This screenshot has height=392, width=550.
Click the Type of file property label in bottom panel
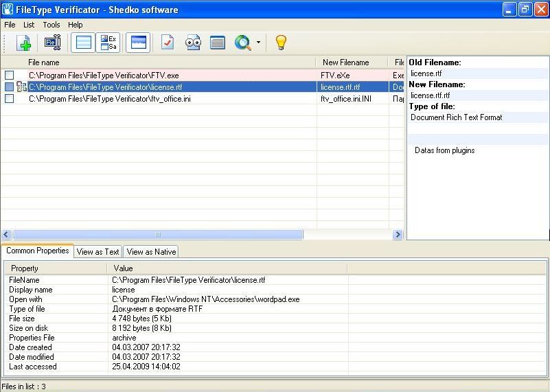(27, 309)
